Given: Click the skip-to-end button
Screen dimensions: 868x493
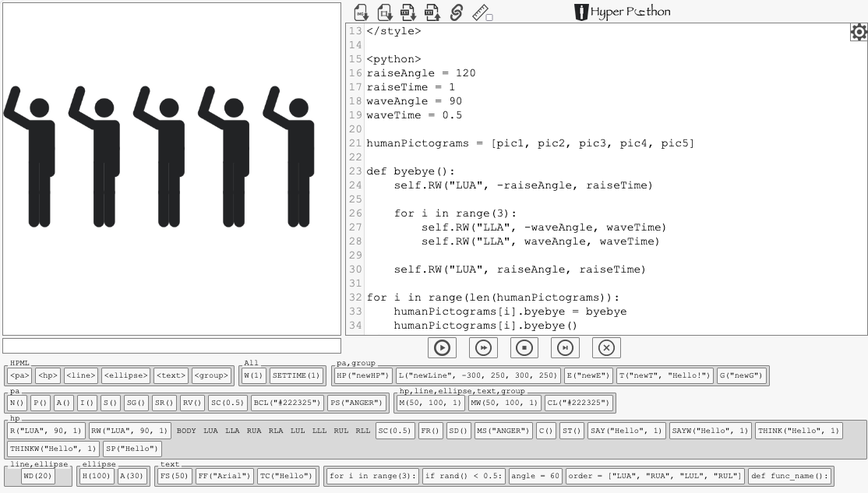Looking at the screenshot, I should [565, 347].
